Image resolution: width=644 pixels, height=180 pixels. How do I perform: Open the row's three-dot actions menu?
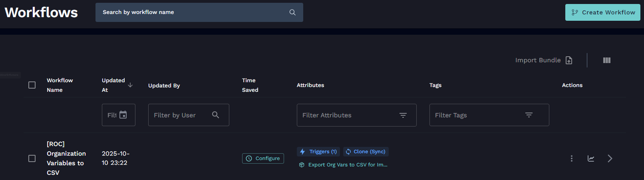click(x=571, y=158)
